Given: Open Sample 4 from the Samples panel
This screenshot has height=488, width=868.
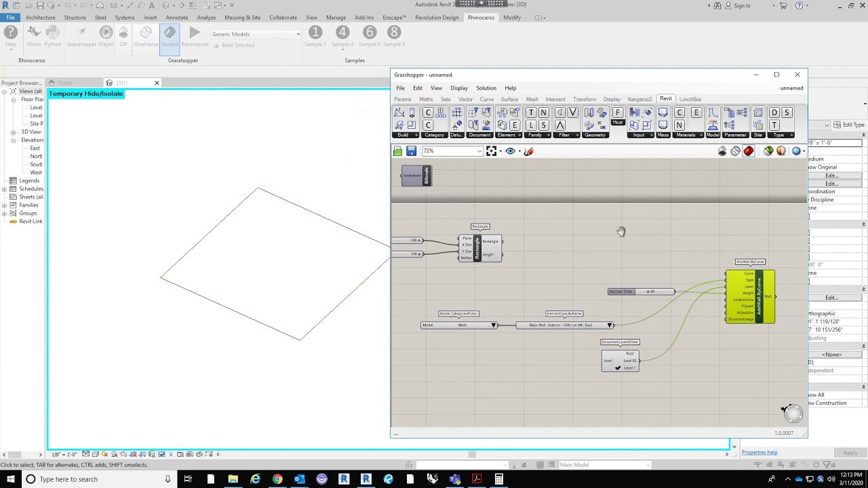Looking at the screenshot, I should 342,36.
